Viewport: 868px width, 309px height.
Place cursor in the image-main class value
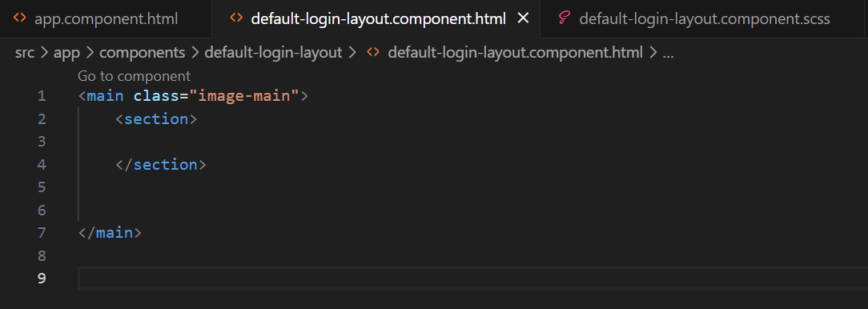[x=244, y=96]
